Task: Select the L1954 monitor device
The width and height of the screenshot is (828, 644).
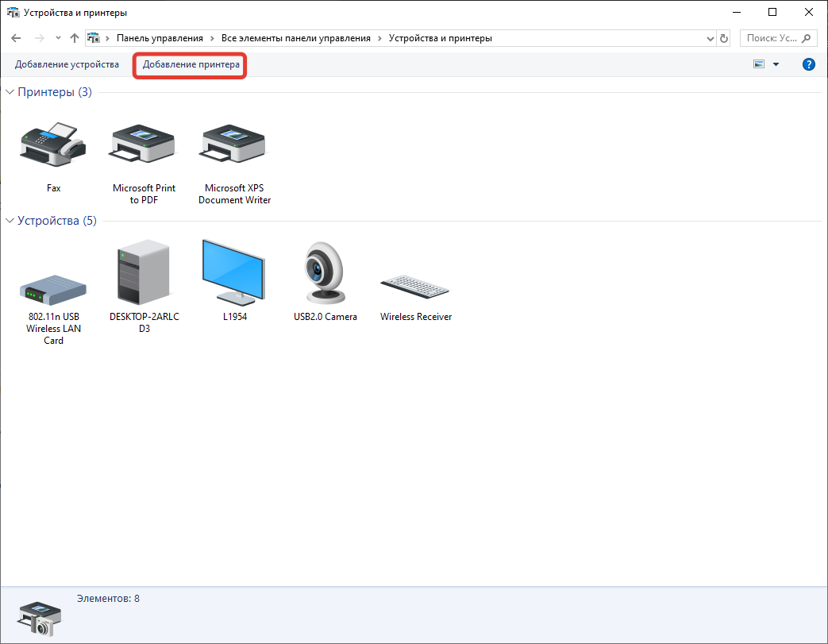Action: 234,272
